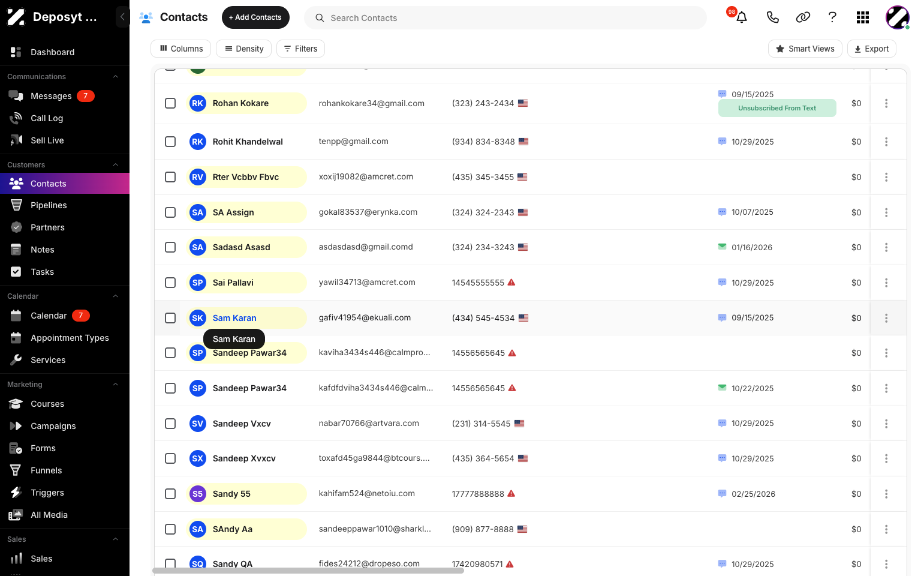Open the Filters button
This screenshot has height=576, width=924.
click(x=300, y=49)
